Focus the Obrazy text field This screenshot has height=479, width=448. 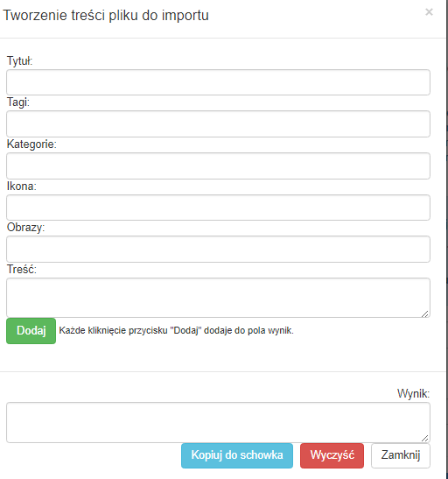pyautogui.click(x=218, y=249)
